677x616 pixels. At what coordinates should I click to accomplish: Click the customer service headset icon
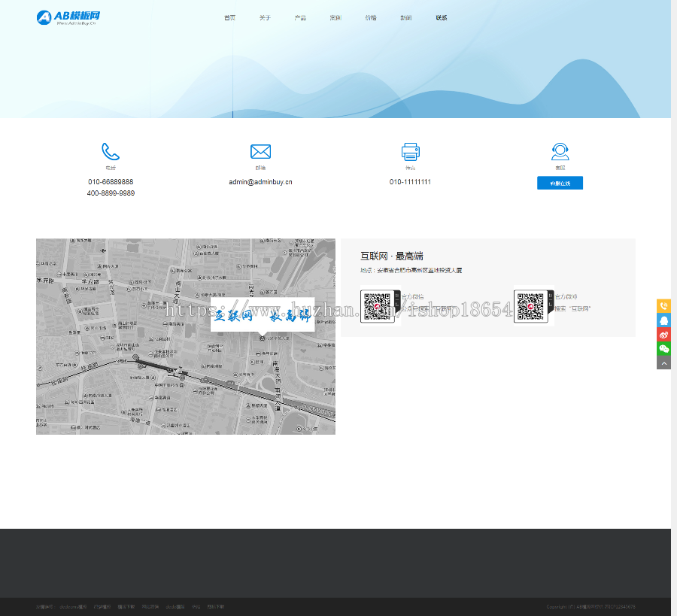coord(560,151)
